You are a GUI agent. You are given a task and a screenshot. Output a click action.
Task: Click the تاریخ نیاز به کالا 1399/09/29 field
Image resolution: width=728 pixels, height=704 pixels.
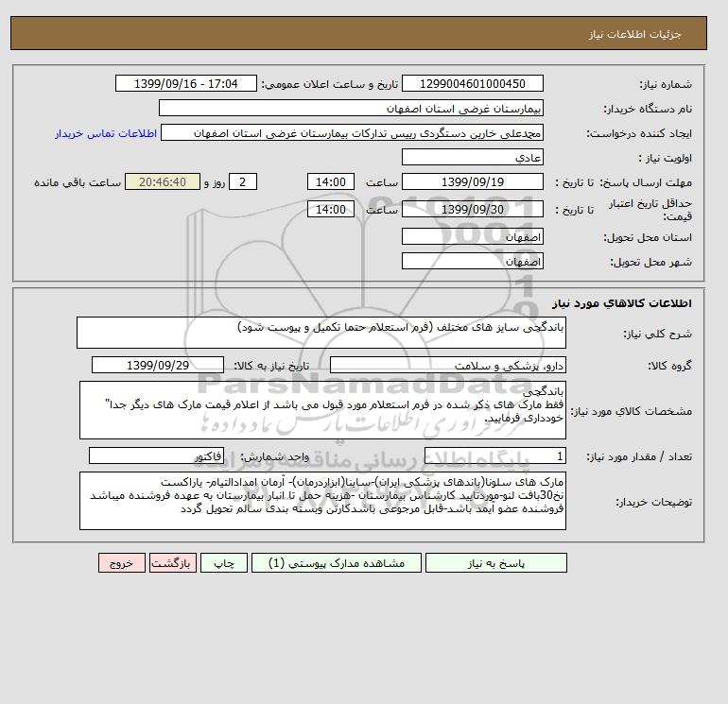pos(158,366)
